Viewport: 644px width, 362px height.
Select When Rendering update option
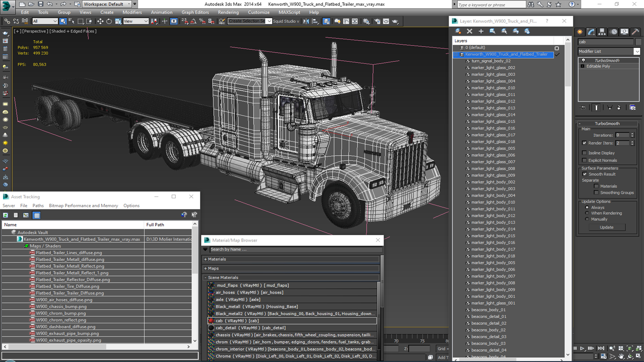(587, 213)
